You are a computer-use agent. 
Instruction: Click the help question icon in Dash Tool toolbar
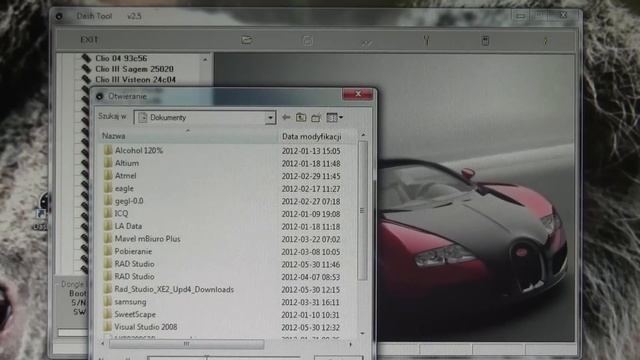click(546, 41)
